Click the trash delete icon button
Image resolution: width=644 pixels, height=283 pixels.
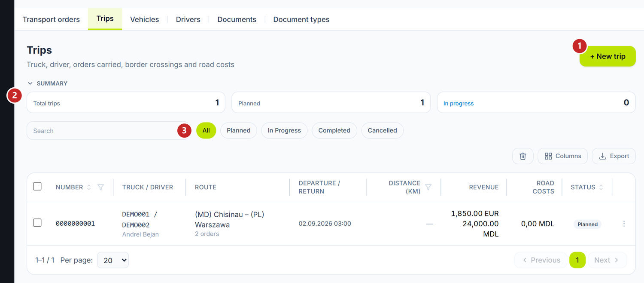(x=522, y=156)
